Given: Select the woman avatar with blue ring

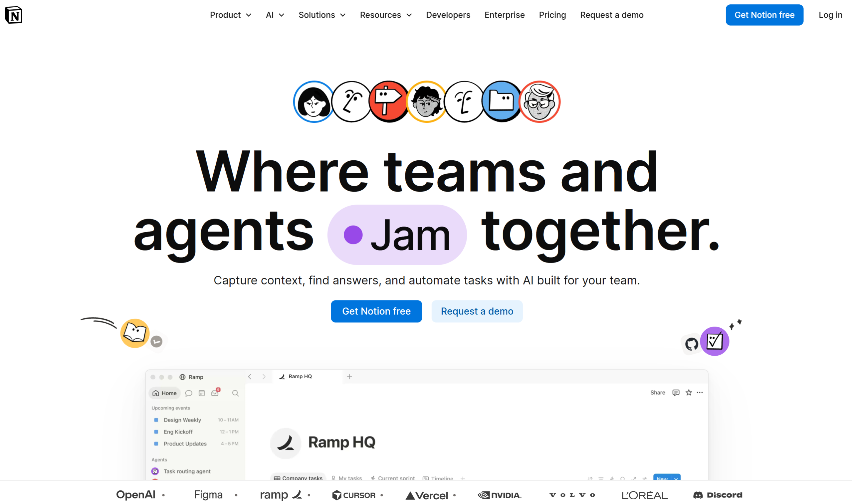Looking at the screenshot, I should 314,101.
